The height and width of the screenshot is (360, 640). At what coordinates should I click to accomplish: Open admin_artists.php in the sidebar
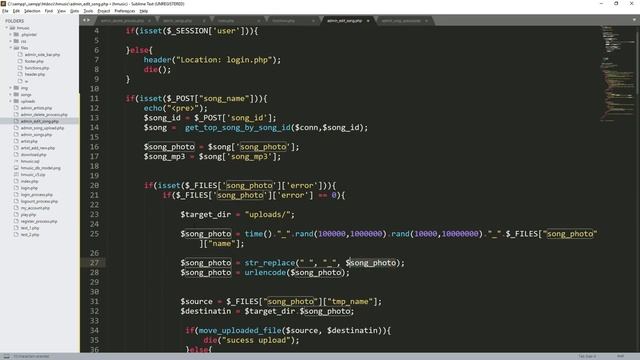pos(36,108)
